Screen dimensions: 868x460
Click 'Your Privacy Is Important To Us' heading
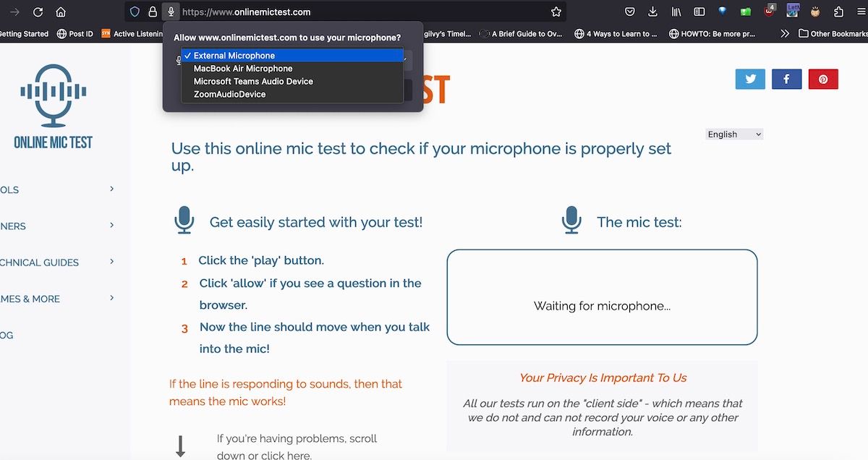pyautogui.click(x=603, y=378)
